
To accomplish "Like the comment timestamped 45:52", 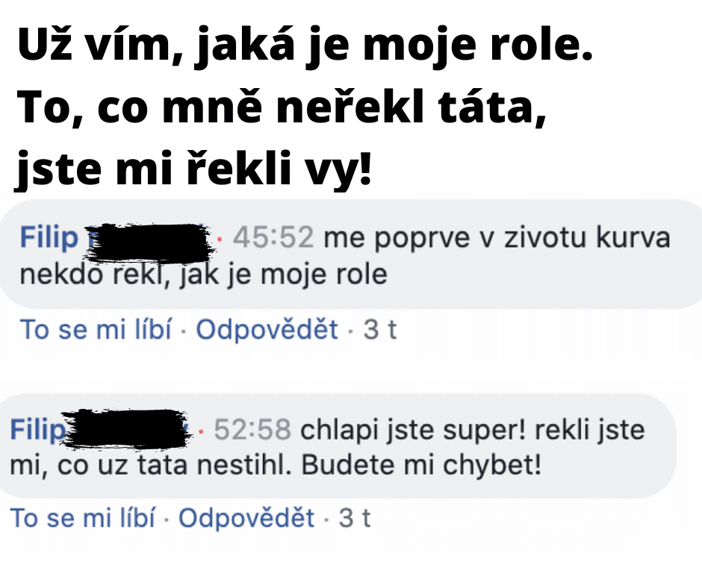I will point(96,330).
